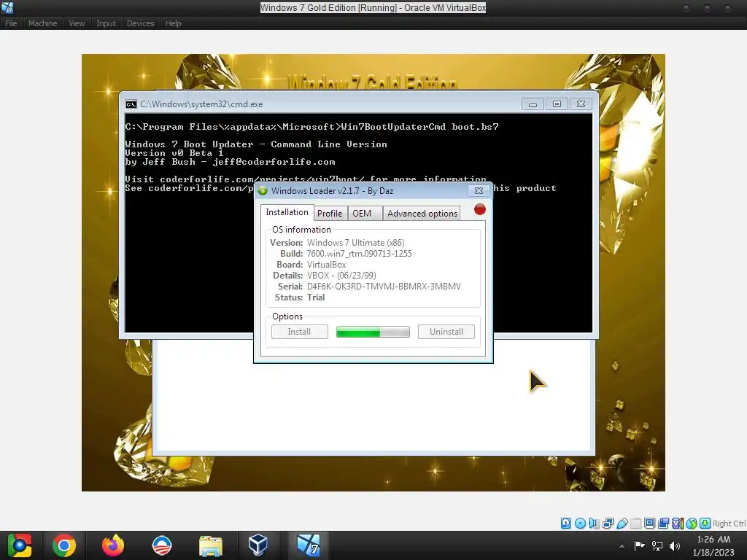Switch to the Installation tab
Screen dimensions: 747x560
tap(287, 212)
